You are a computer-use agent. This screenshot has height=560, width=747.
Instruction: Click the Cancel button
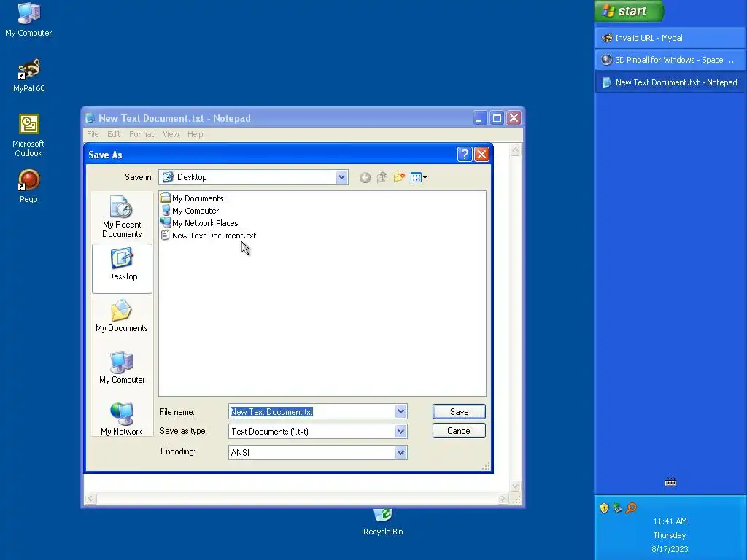point(459,430)
